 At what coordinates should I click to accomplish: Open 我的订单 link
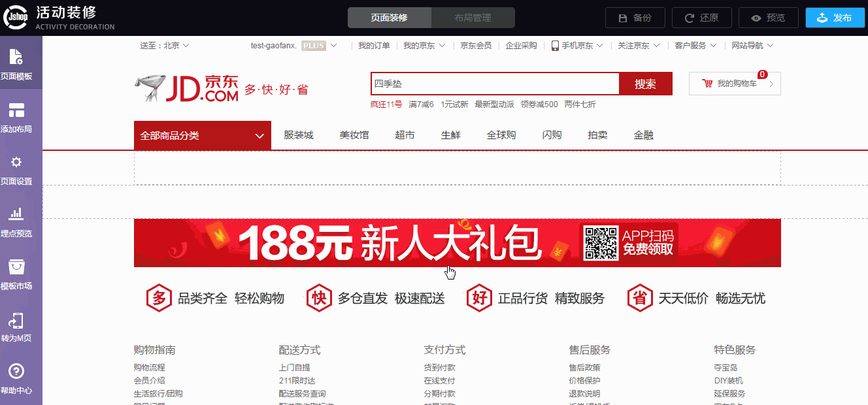pyautogui.click(x=374, y=46)
